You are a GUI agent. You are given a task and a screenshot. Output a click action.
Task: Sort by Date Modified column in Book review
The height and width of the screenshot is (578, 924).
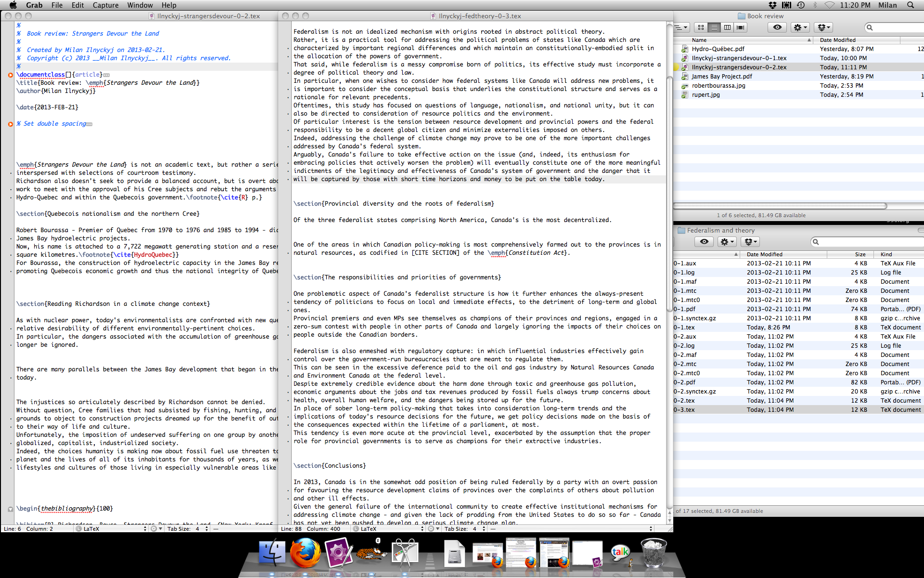point(837,40)
